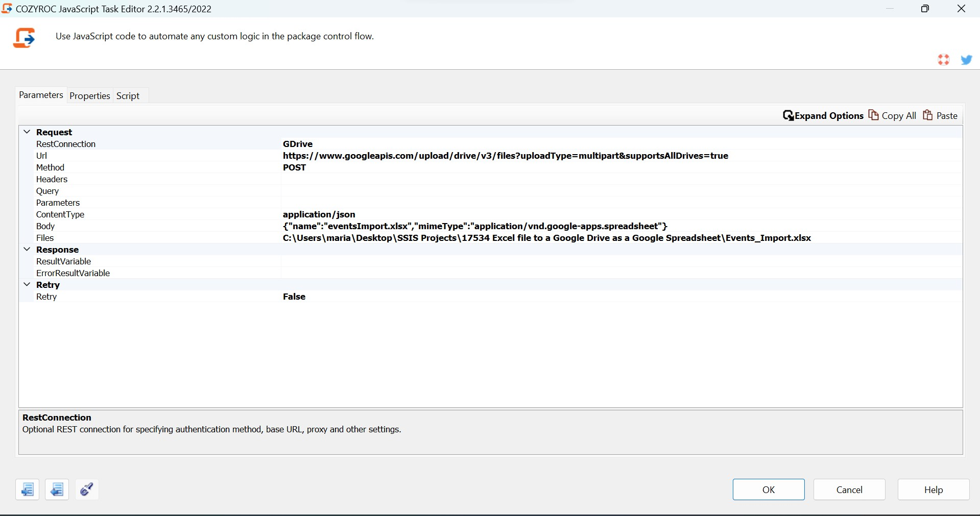Select the Method property name

pos(50,167)
